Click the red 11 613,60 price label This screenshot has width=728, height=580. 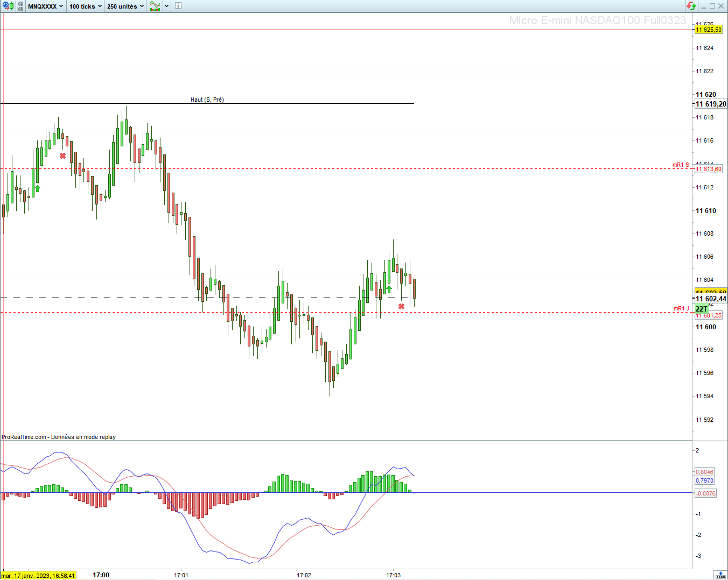pyautogui.click(x=709, y=169)
